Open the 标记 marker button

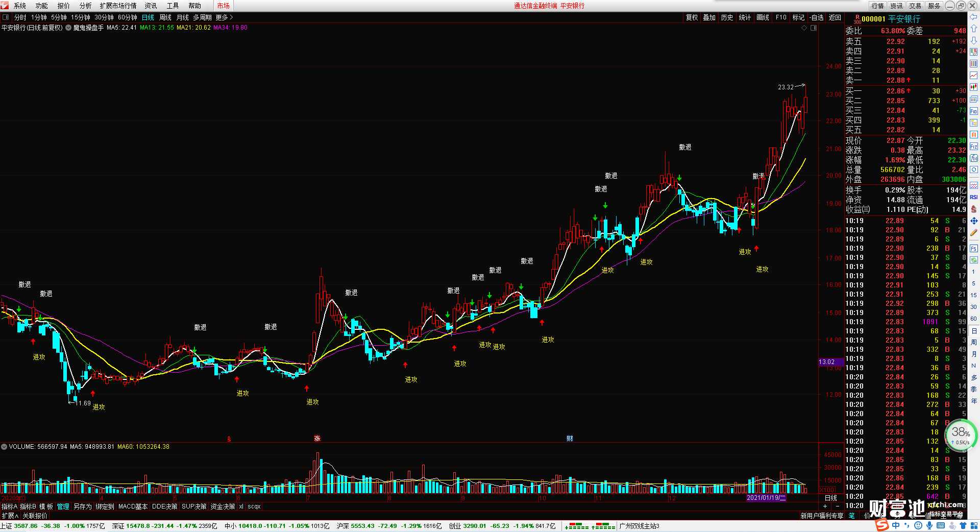799,17
